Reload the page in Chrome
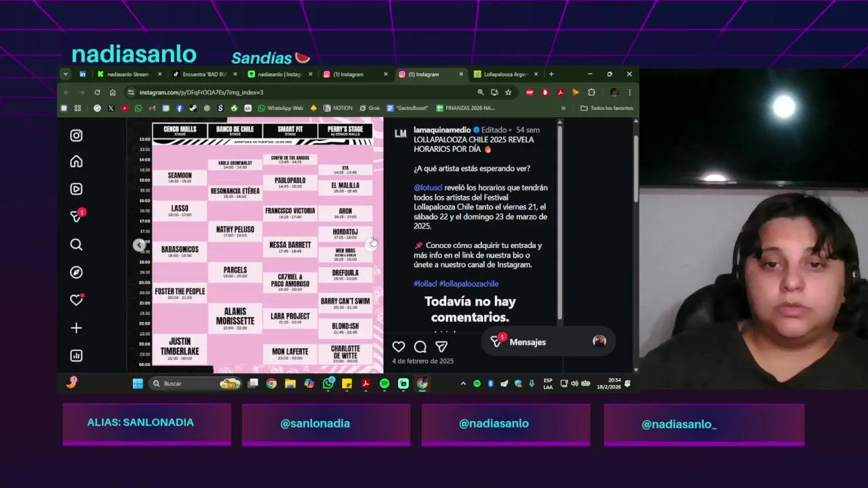 tap(97, 92)
